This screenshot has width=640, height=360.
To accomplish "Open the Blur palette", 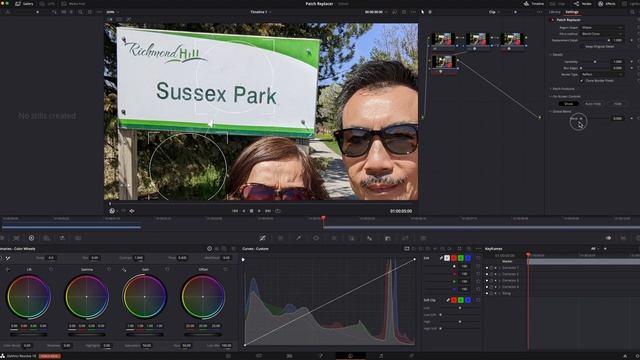I will tap(369, 238).
